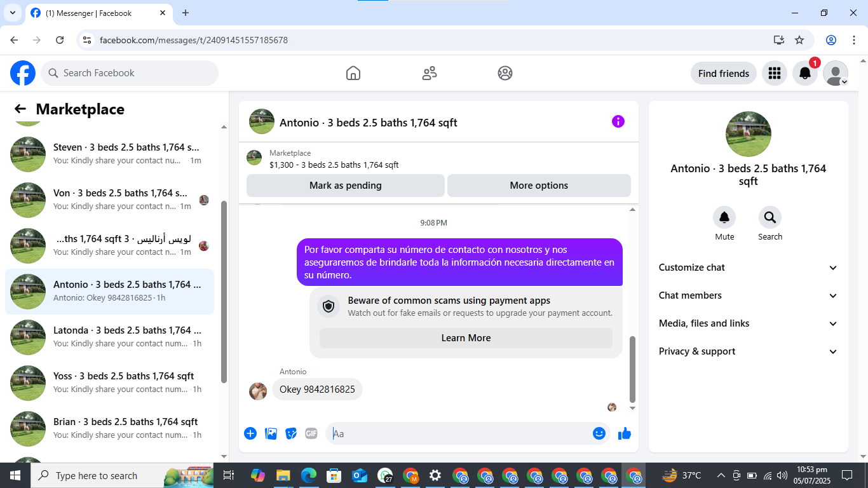Open the browser's three-dot menu

click(855, 40)
